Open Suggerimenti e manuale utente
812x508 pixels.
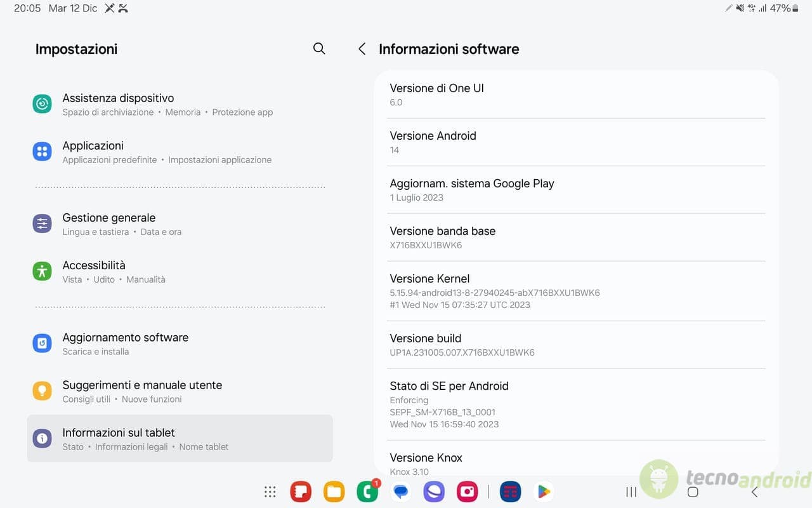180,391
